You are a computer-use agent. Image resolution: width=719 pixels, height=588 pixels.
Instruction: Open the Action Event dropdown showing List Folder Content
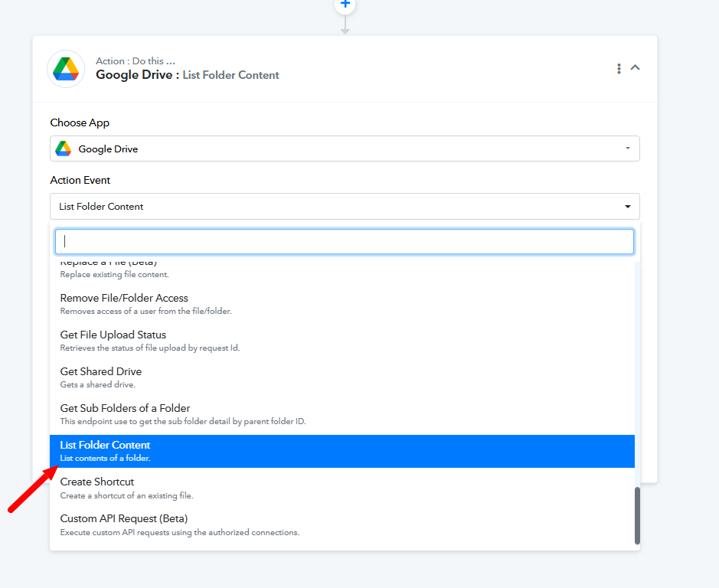[345, 207]
